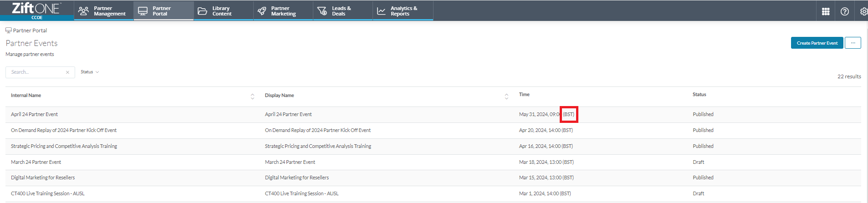Click the Partner Portal breadcrumb link
The image size is (868, 203).
[x=30, y=30]
